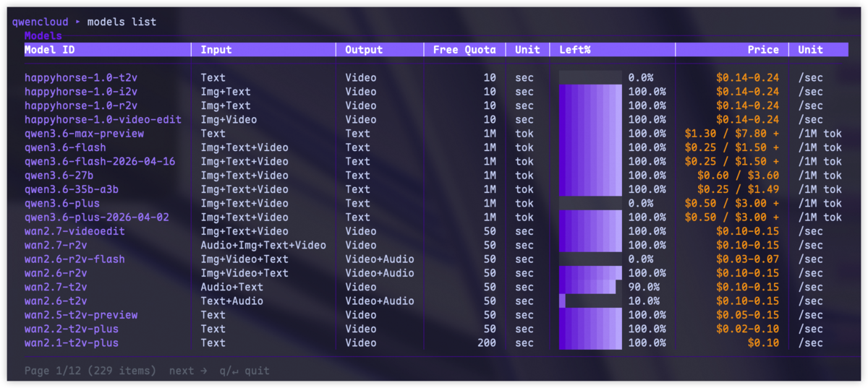Select the happyhorse-1.0-video-edit model ID
The width and height of the screenshot is (868, 388).
click(x=103, y=119)
